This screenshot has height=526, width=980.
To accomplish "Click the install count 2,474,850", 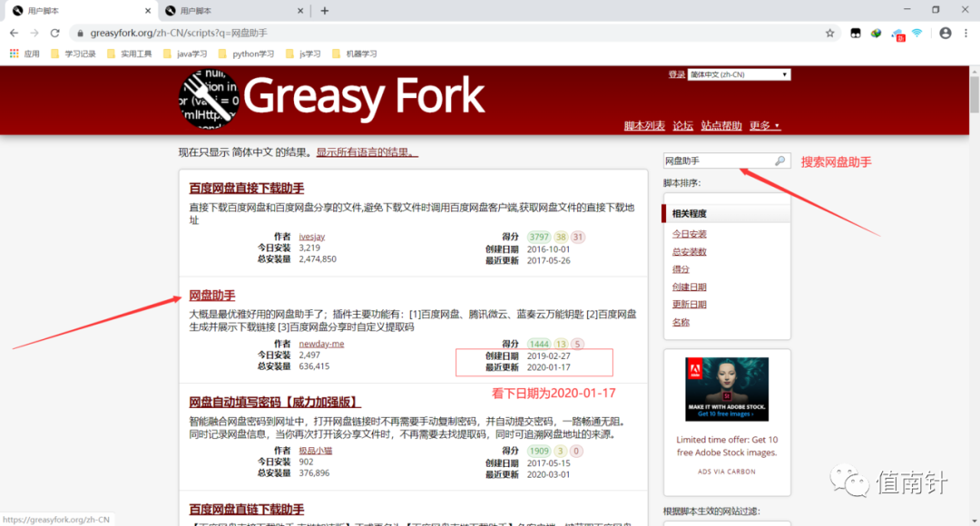I will 318,259.
